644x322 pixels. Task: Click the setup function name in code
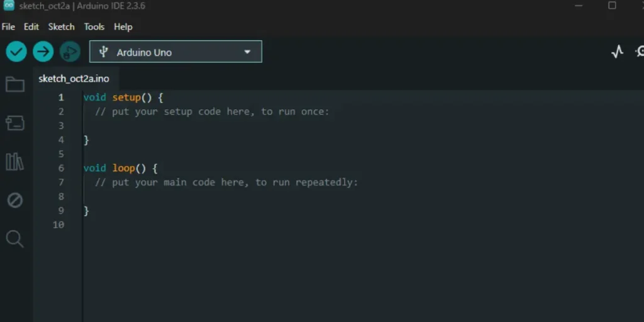pyautogui.click(x=126, y=97)
